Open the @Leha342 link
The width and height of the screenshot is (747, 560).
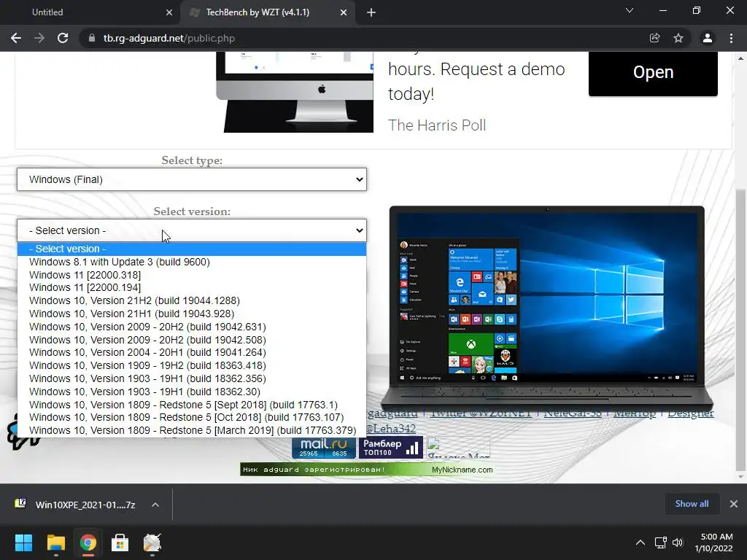391,429
